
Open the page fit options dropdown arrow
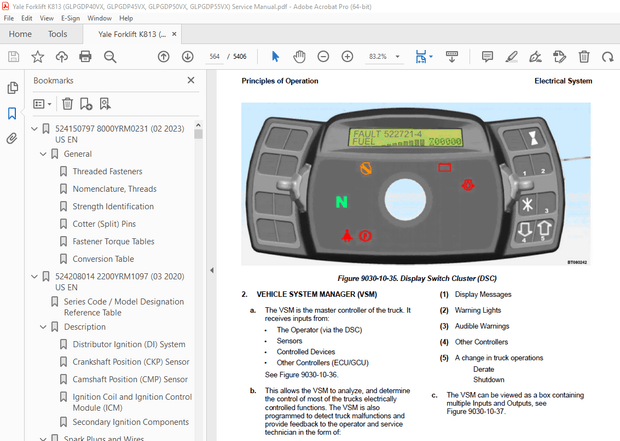[431, 57]
